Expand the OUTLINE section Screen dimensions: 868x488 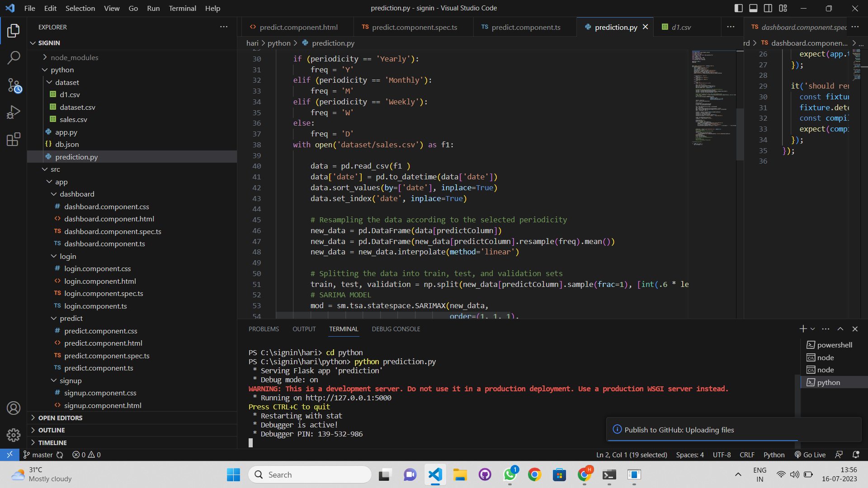52,430
